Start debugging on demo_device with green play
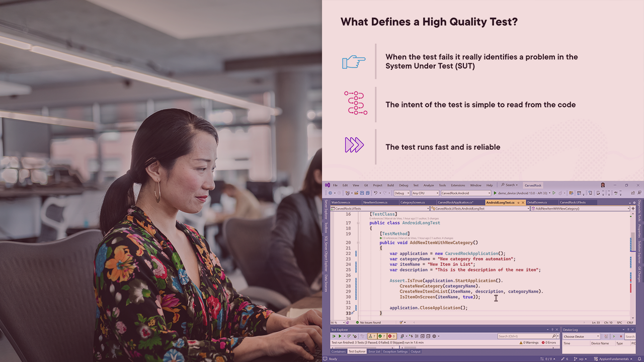644x362 pixels. click(495, 193)
